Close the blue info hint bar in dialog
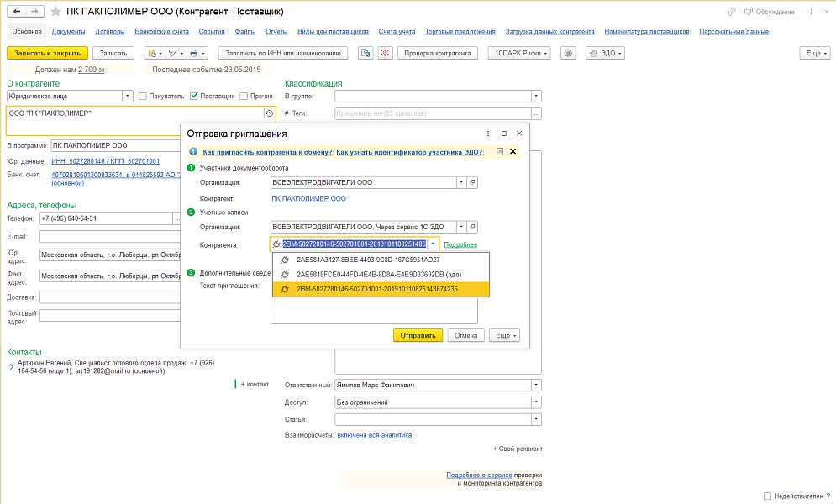This screenshot has width=836, height=504. (x=513, y=152)
